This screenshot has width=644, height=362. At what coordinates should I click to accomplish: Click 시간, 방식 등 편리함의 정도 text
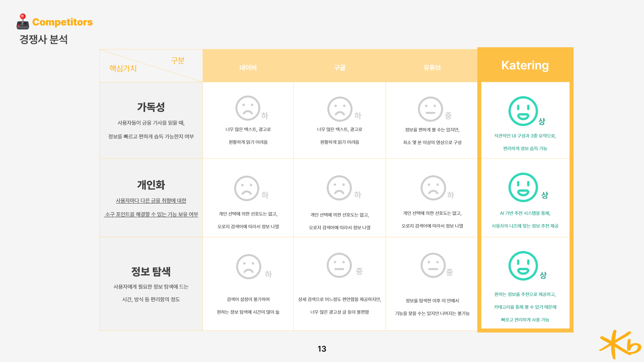point(151,299)
